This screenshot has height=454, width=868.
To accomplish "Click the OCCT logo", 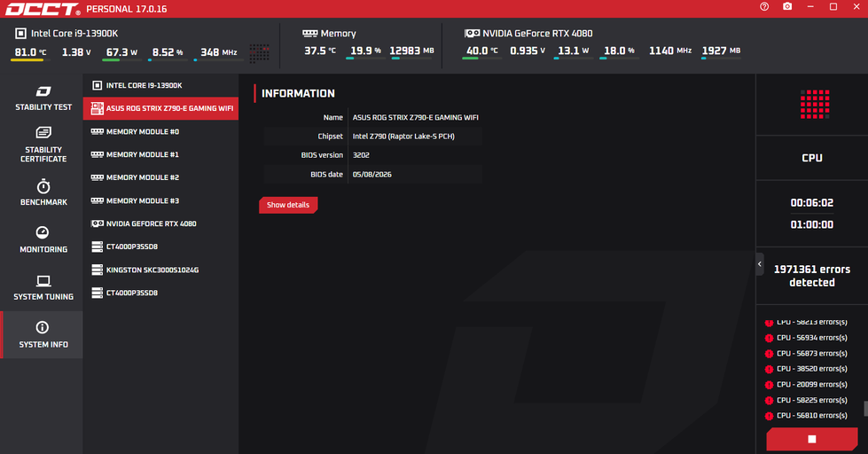I will pos(42,9).
